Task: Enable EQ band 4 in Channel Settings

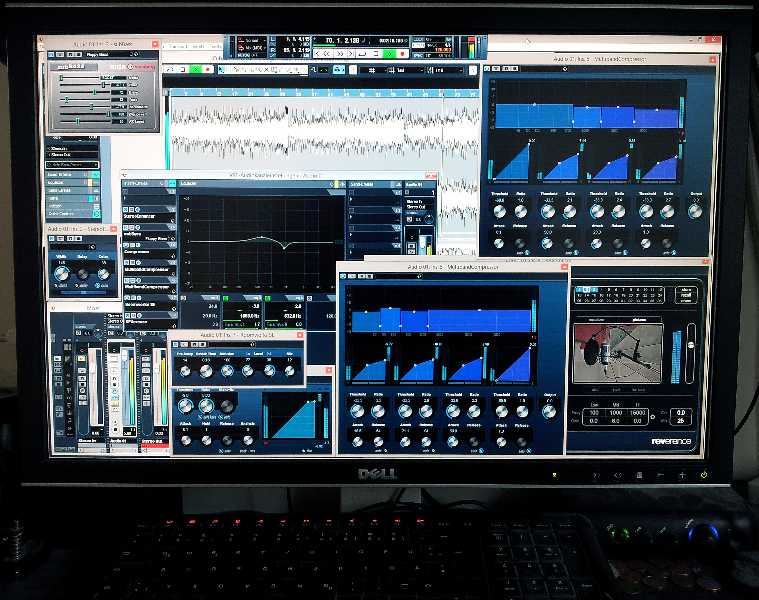Action: pos(310,299)
